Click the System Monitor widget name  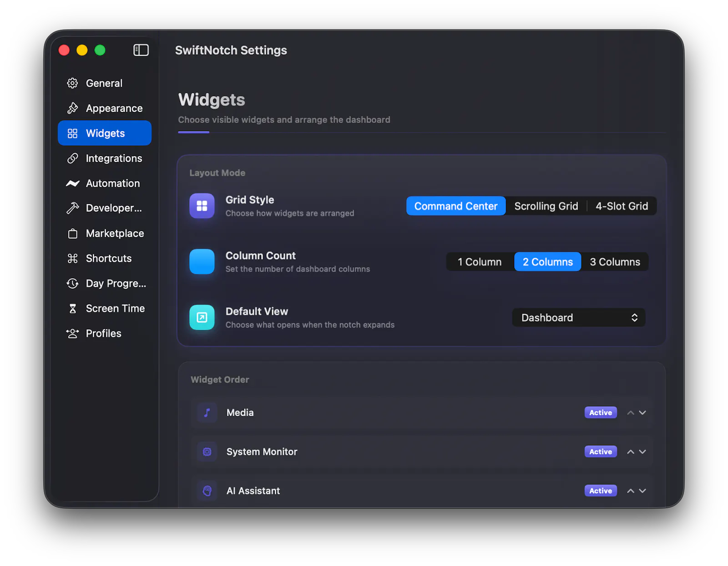pos(262,452)
